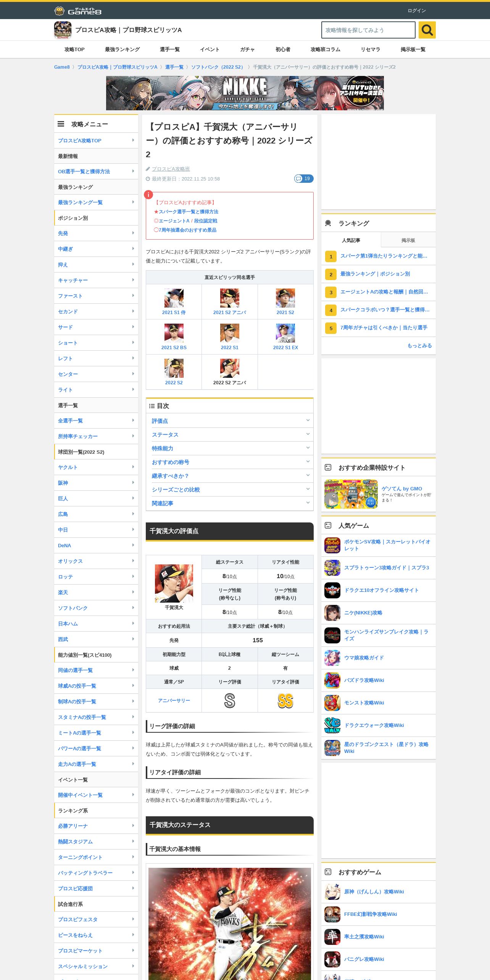Open パニグレ攻略Wiki icon

pyautogui.click(x=332, y=959)
